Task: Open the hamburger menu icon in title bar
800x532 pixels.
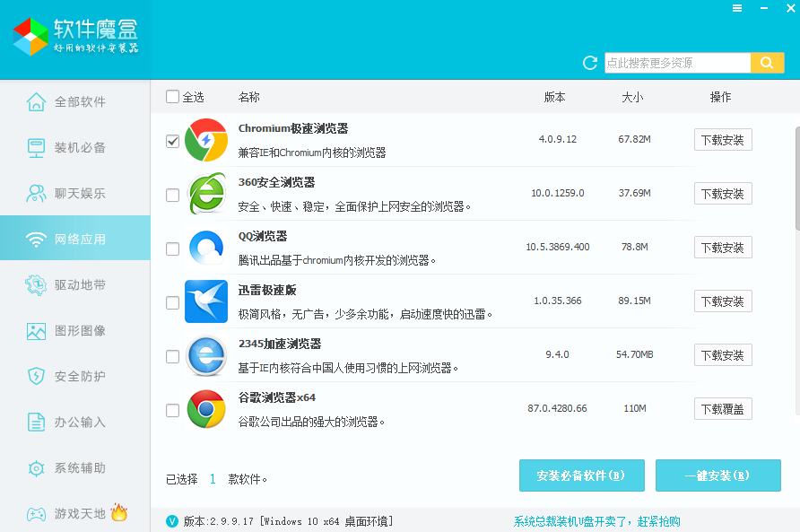Action: (737, 8)
